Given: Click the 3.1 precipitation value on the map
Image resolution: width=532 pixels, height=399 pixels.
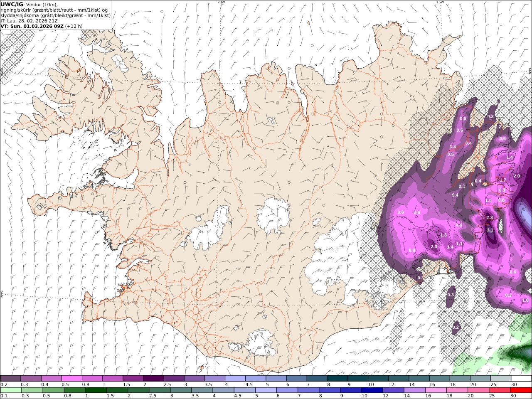Looking at the screenshot, I should tap(490, 230).
